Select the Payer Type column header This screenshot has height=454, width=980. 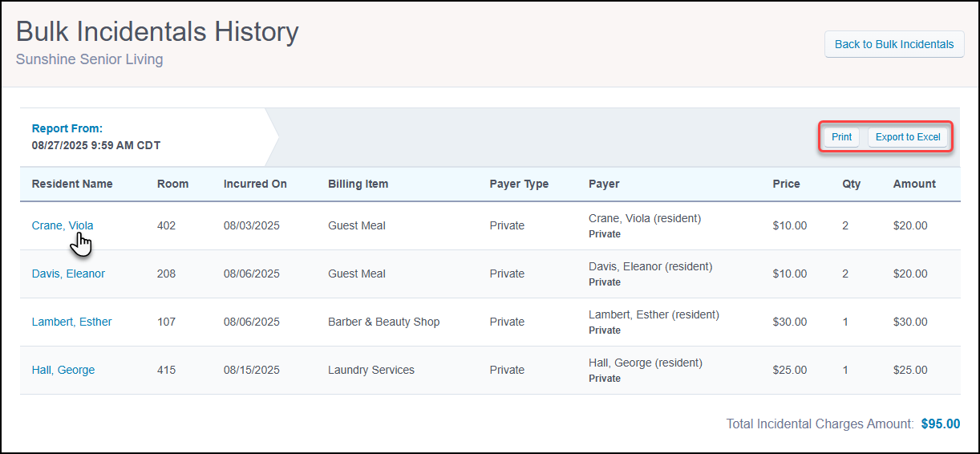(519, 184)
